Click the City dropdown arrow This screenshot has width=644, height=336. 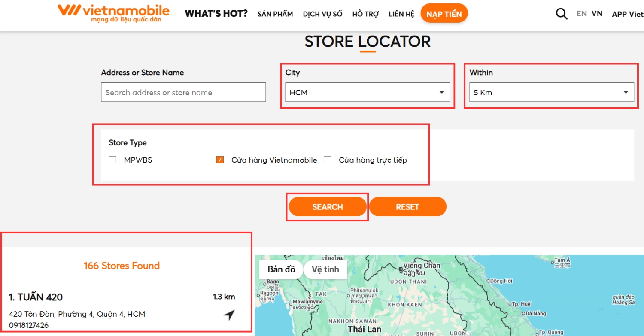(441, 92)
